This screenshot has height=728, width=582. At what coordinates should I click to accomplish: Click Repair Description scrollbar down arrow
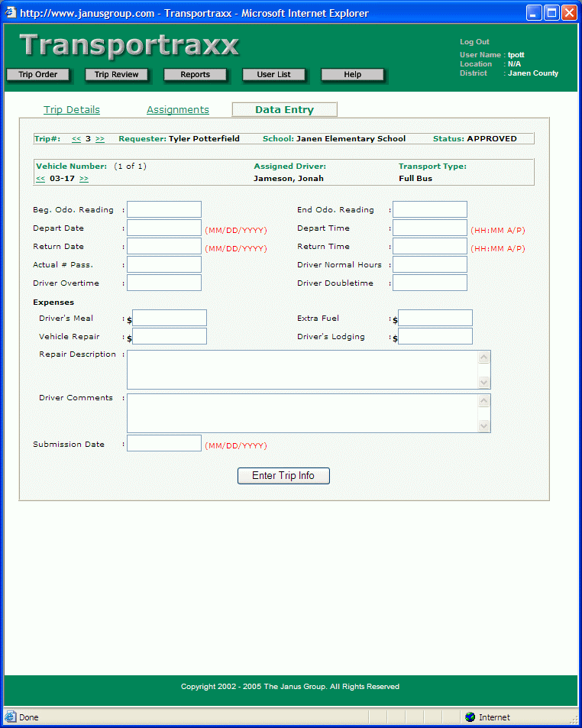(483, 382)
